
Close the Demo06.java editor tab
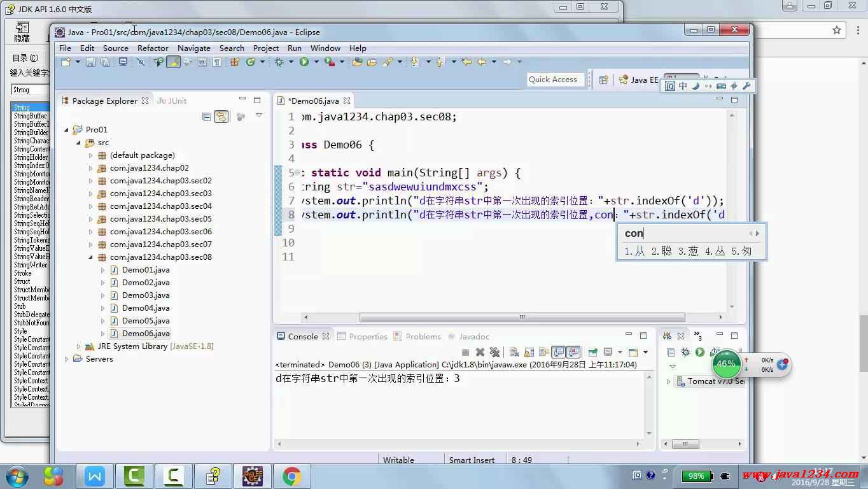(x=347, y=101)
